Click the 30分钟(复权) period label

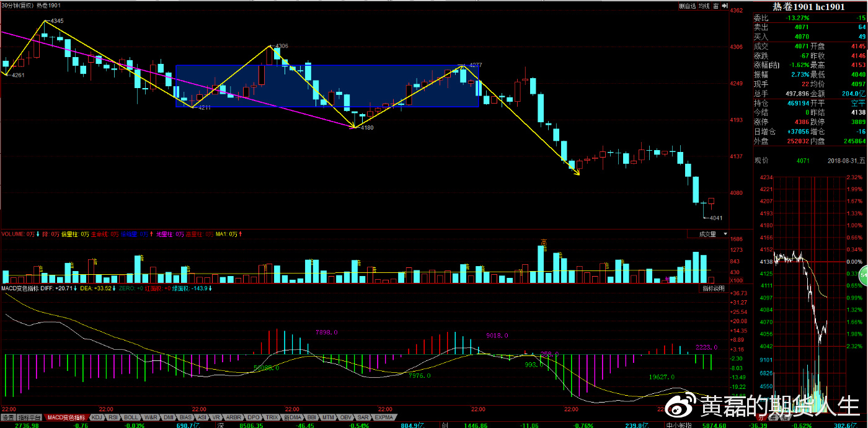pyautogui.click(x=17, y=6)
